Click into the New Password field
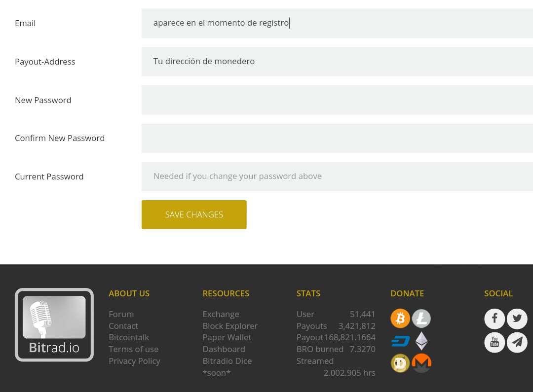This screenshot has height=392, width=533. tap(337, 100)
